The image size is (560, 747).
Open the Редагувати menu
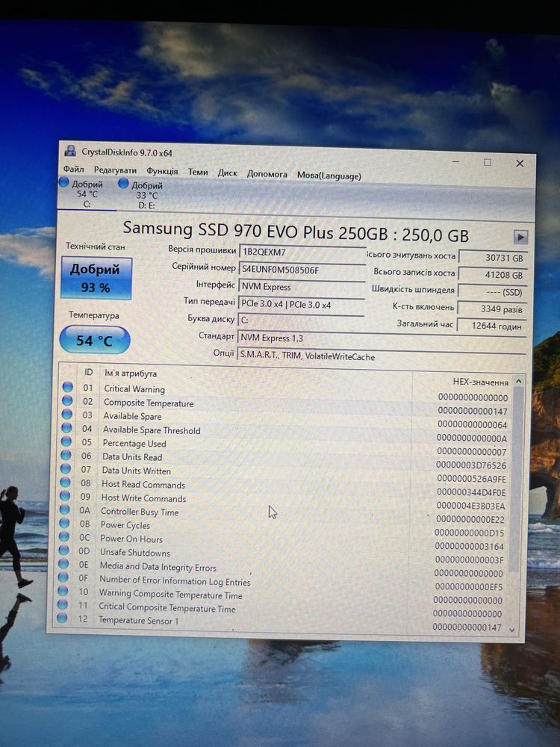click(115, 170)
